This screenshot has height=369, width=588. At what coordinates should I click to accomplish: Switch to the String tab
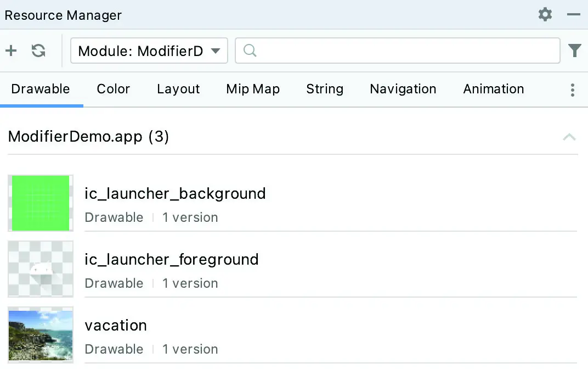[x=325, y=89]
